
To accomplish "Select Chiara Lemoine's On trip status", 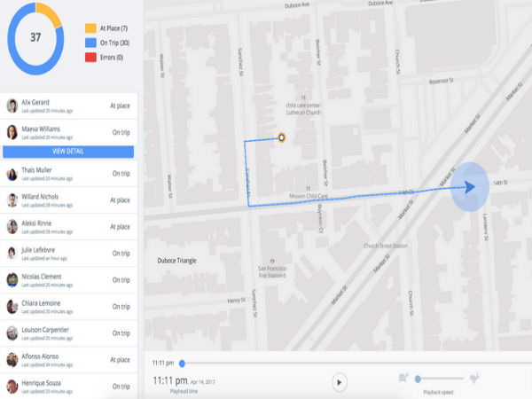I will coord(121,307).
